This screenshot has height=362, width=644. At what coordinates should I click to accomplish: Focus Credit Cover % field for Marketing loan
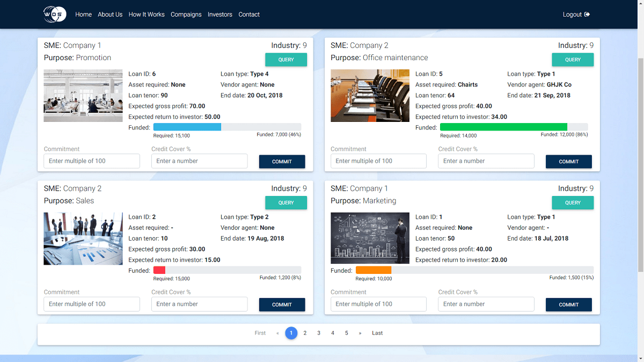click(486, 304)
